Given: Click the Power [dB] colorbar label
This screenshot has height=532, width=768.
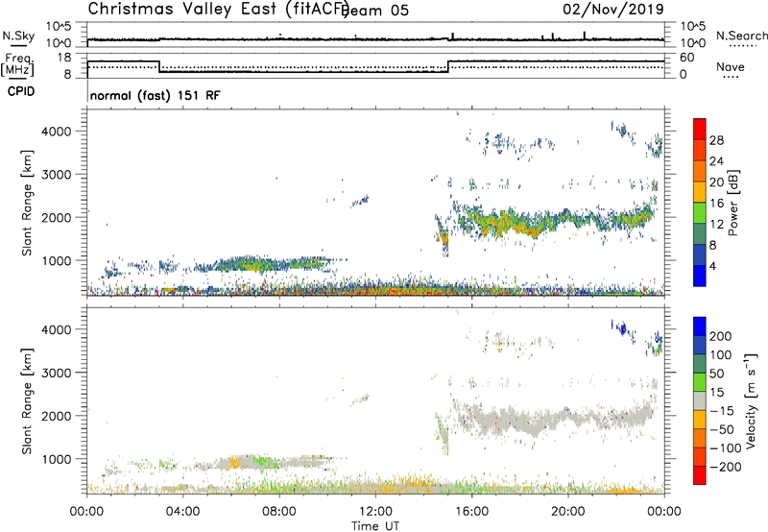Looking at the screenshot, I should 732,203.
